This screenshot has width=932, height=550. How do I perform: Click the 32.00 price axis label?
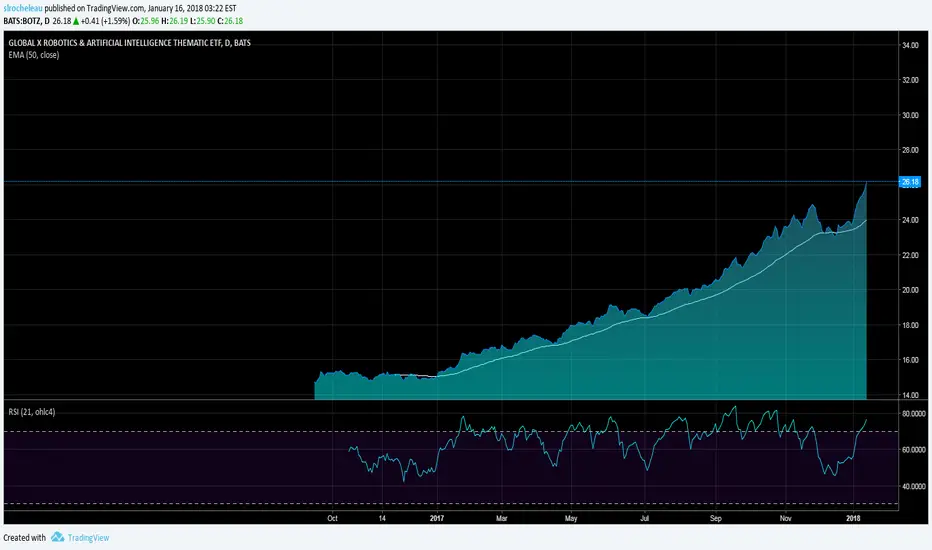coord(910,80)
